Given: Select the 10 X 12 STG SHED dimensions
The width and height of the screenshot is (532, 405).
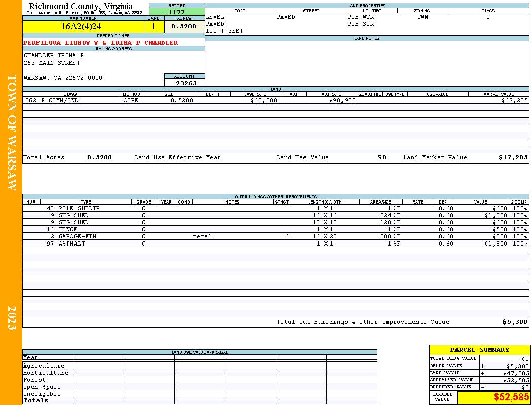Looking at the screenshot, I should 324,223.
